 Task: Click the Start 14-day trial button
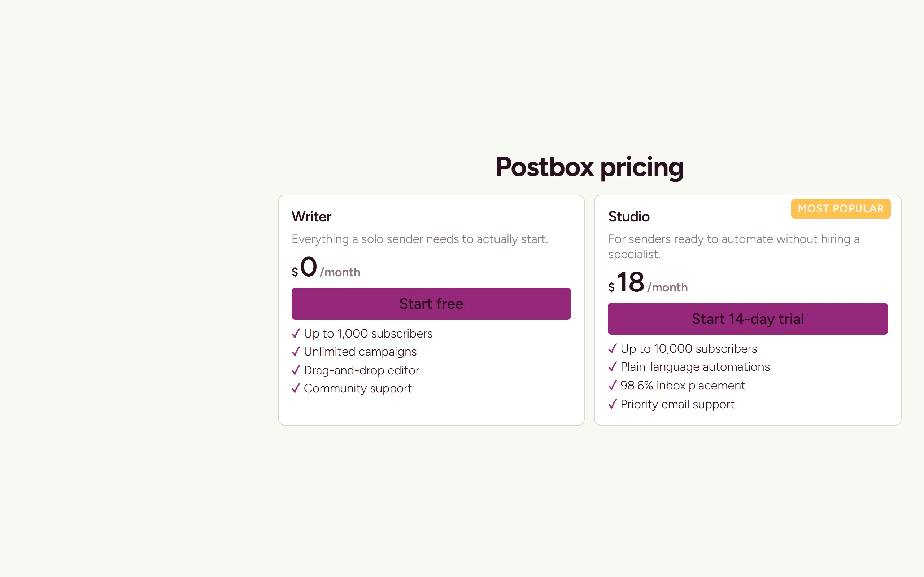point(748,319)
